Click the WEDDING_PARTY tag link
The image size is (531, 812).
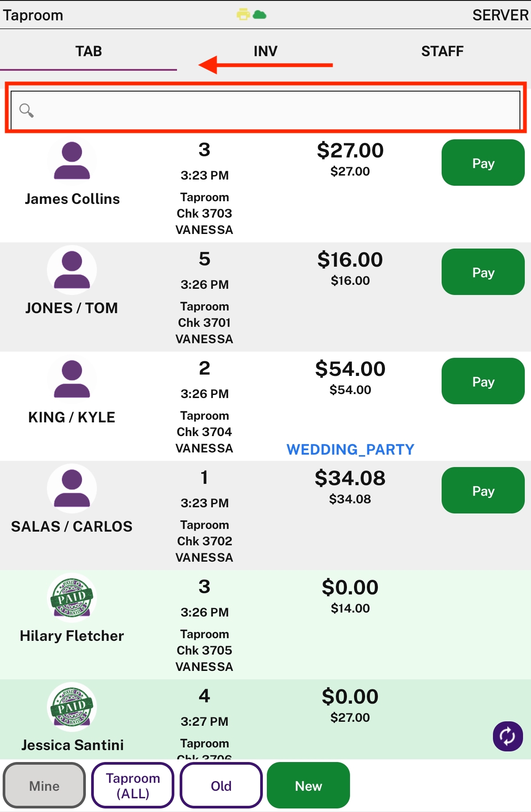pos(350,449)
